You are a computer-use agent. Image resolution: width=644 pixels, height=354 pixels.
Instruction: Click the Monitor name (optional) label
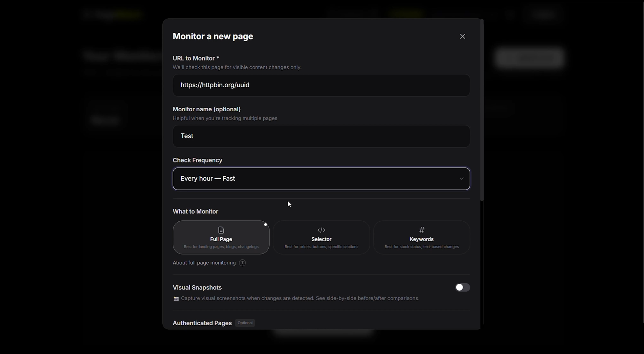click(x=206, y=109)
